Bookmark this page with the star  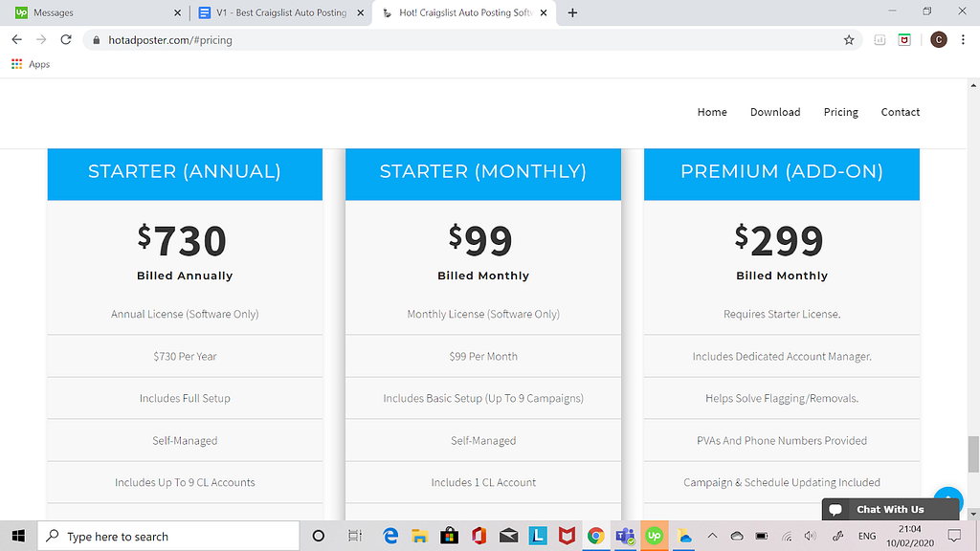point(849,40)
